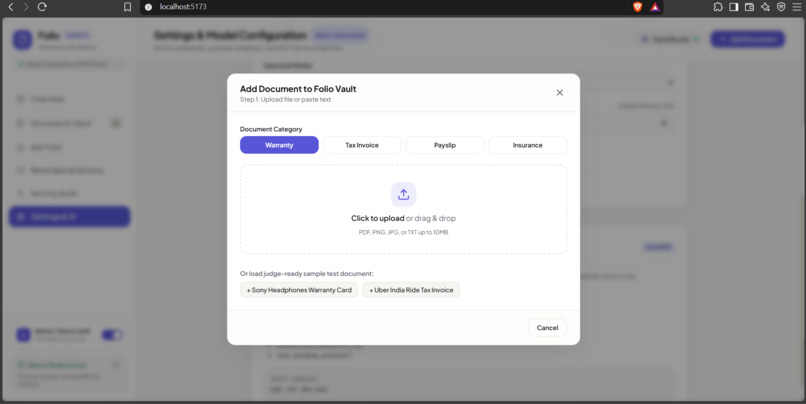Click the upload arrow icon in drop zone
Viewport: 806px width, 404px height.
pos(404,194)
